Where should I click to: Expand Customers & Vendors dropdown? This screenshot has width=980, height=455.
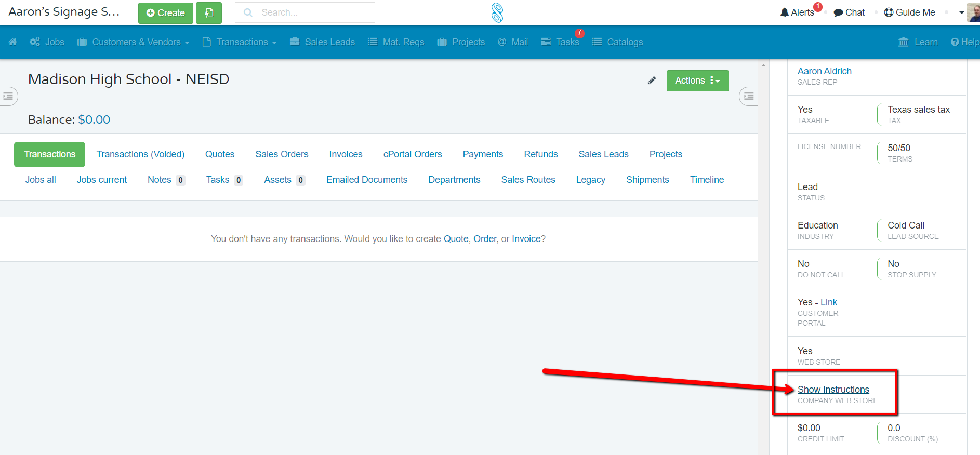133,42
